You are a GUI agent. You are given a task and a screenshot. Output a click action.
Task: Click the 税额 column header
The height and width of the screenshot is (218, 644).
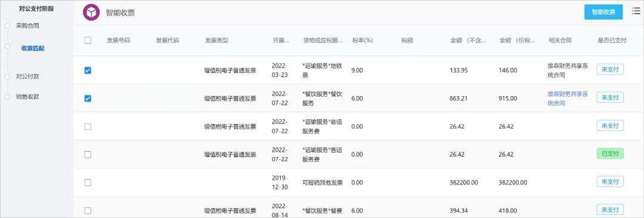pyautogui.click(x=407, y=40)
